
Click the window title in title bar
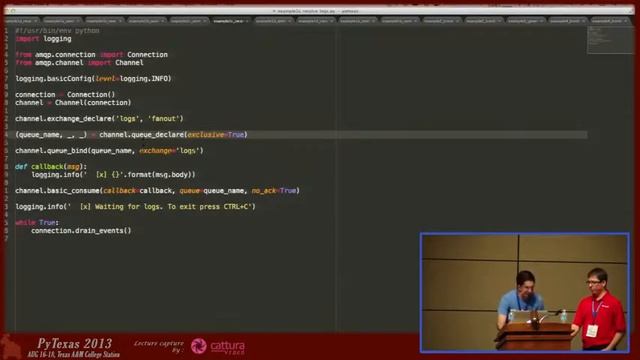pyautogui.click(x=316, y=11)
